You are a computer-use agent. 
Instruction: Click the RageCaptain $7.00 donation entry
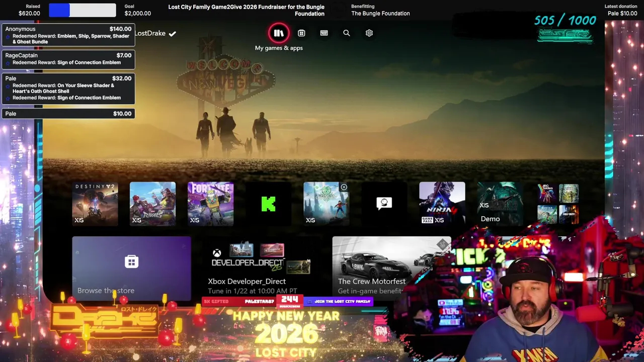68,59
